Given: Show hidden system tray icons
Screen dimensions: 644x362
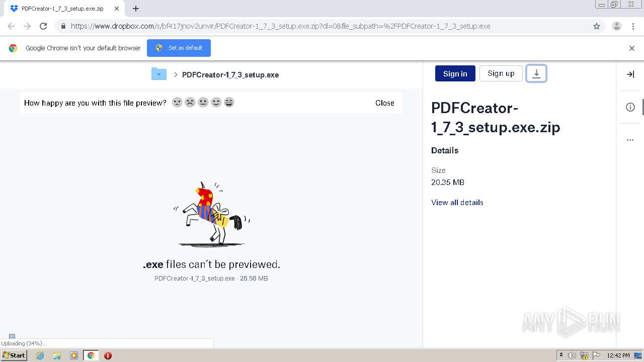Looking at the screenshot, I should click(561, 355).
